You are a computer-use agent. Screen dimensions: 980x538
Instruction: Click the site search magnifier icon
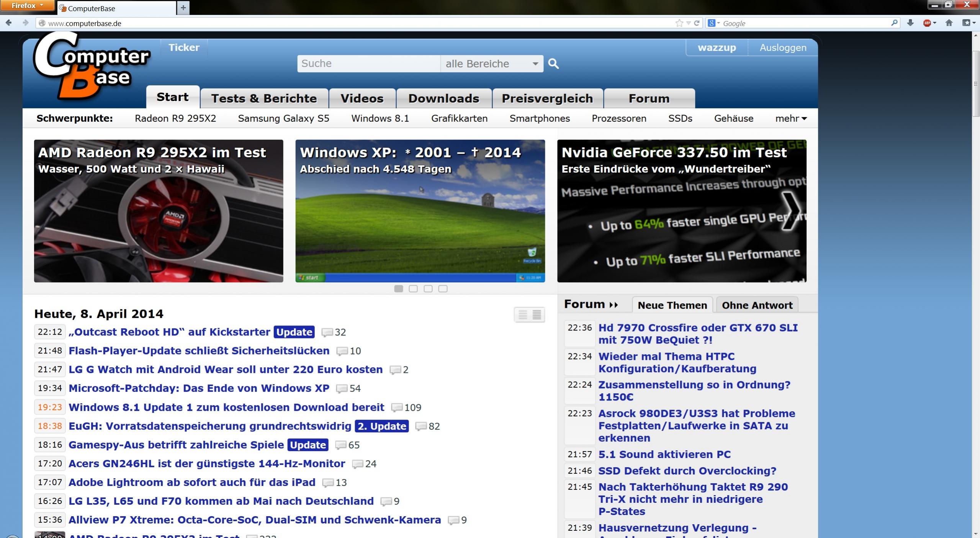pyautogui.click(x=553, y=64)
